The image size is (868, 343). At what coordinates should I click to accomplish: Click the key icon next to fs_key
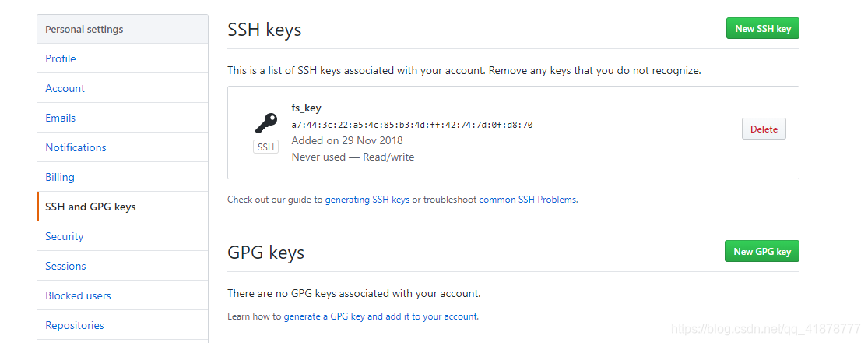tap(265, 123)
